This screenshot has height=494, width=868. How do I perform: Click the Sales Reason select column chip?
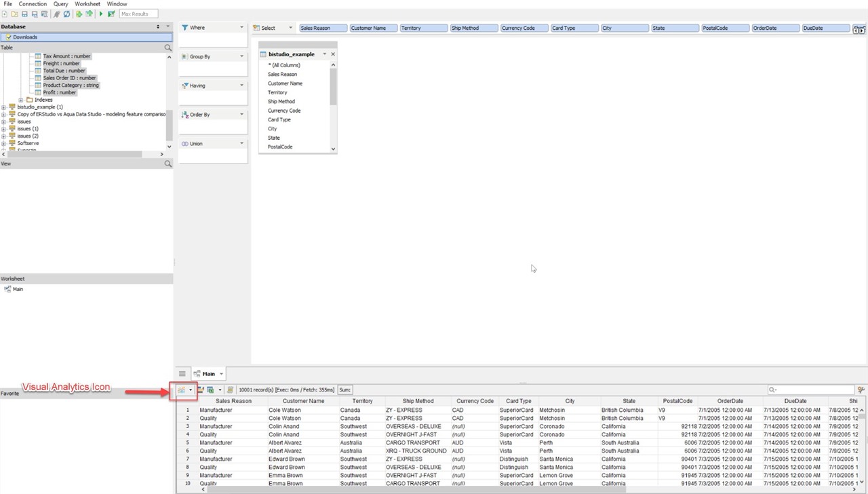(x=323, y=28)
